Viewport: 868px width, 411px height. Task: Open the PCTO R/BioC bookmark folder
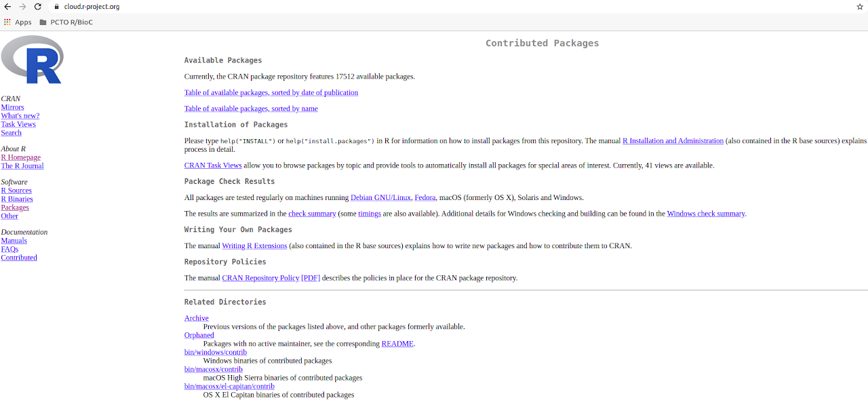click(x=66, y=22)
